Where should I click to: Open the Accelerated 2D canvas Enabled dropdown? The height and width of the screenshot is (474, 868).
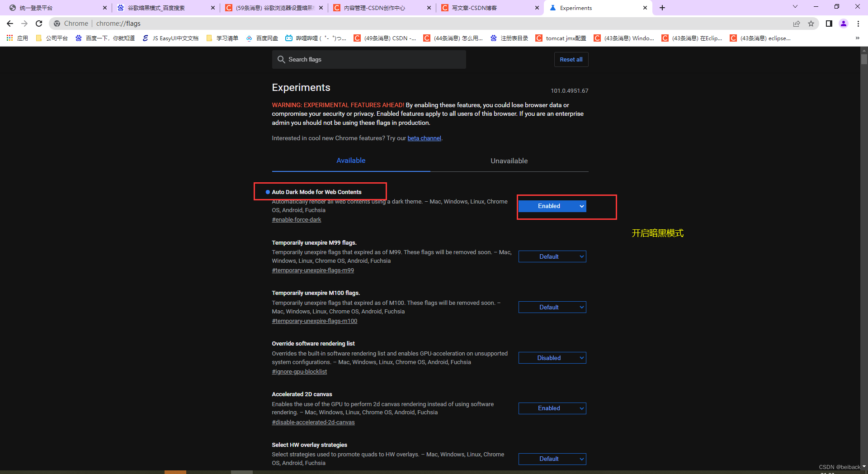click(x=552, y=408)
